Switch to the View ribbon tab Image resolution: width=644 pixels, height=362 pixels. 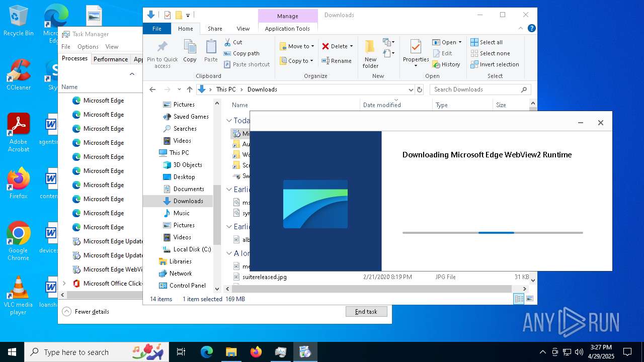pos(243,29)
